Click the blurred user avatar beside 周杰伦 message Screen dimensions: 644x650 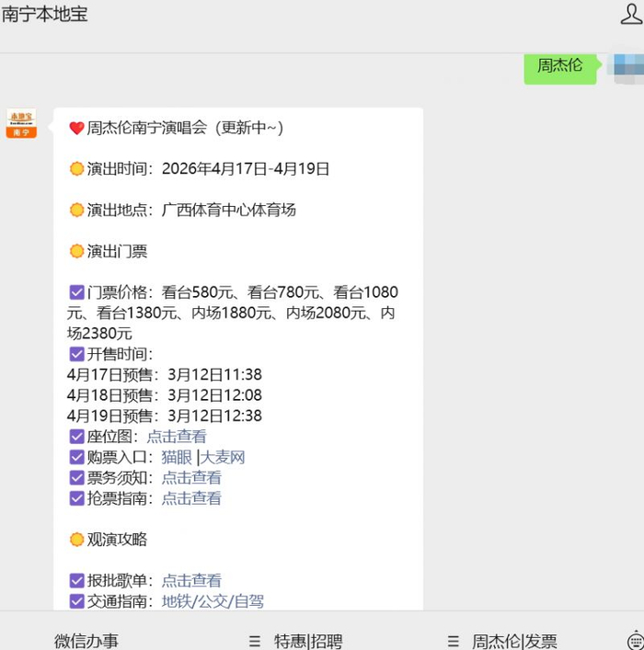pyautogui.click(x=627, y=69)
